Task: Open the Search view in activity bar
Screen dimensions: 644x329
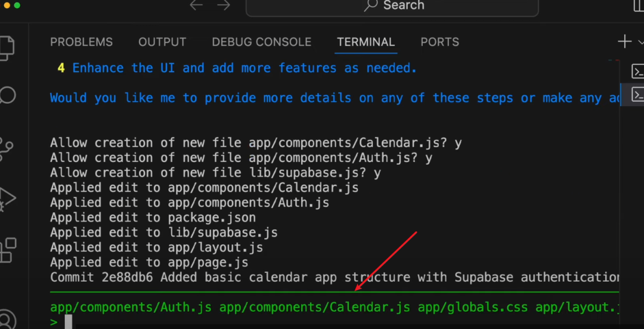Action: point(7,96)
